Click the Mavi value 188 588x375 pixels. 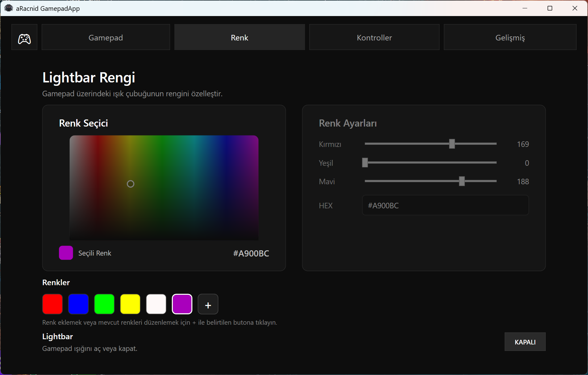[x=523, y=181]
